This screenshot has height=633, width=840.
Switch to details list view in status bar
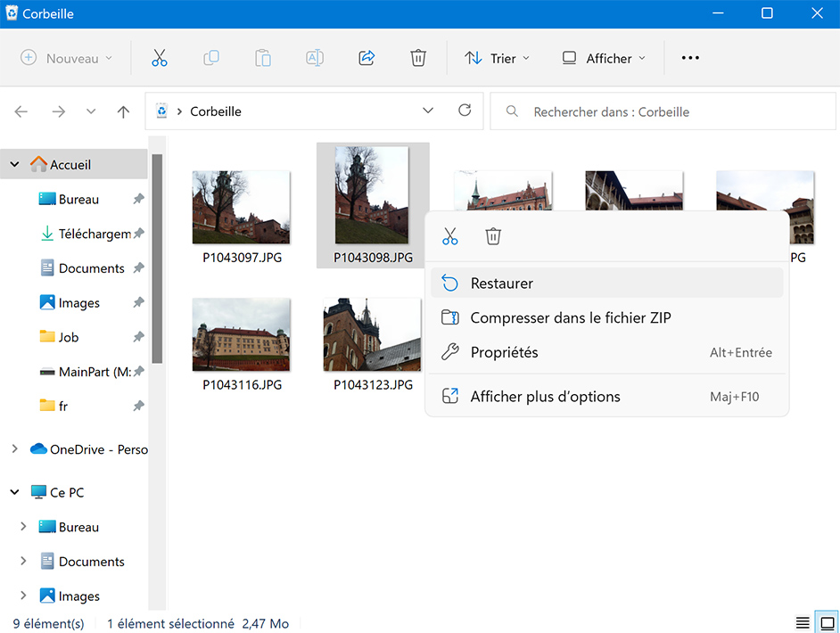(802, 623)
